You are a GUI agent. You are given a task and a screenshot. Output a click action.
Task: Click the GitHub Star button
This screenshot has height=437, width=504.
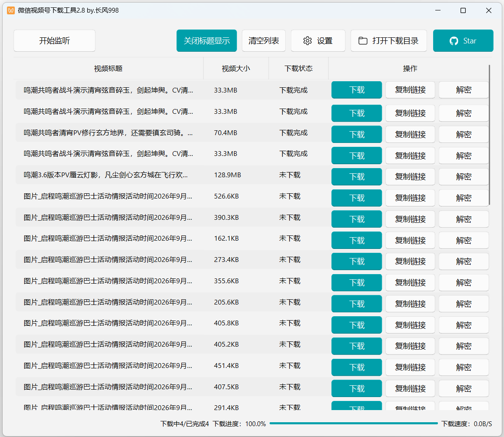463,41
